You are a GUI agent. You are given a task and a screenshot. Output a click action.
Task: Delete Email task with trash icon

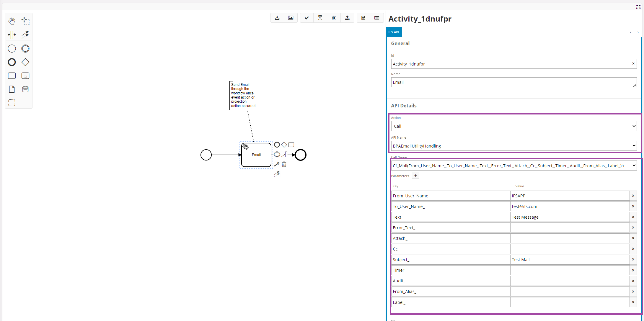tap(284, 164)
